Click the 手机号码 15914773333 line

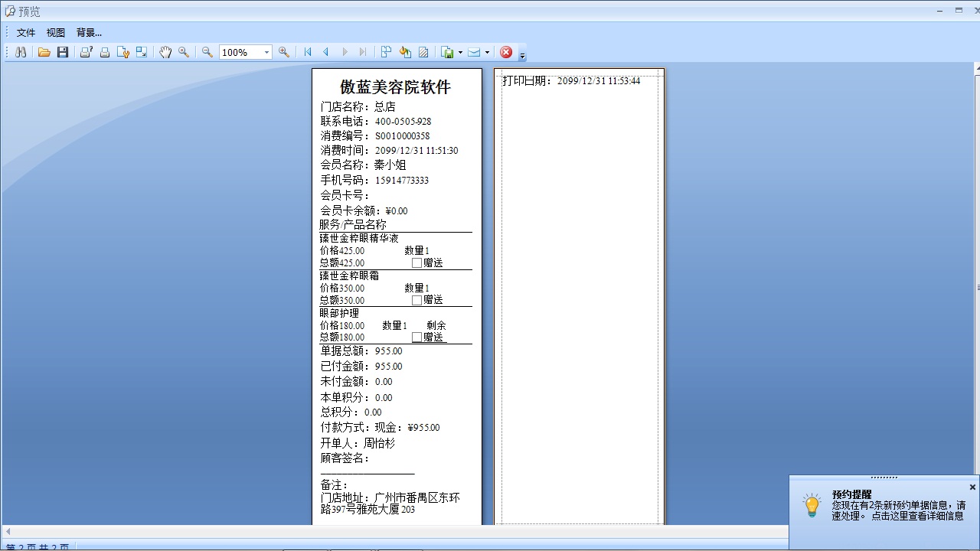point(374,180)
